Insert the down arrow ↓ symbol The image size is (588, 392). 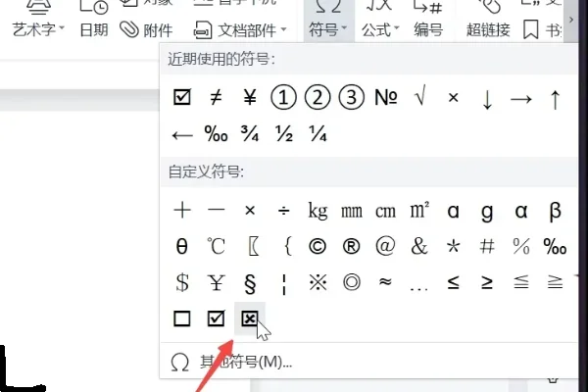point(487,100)
